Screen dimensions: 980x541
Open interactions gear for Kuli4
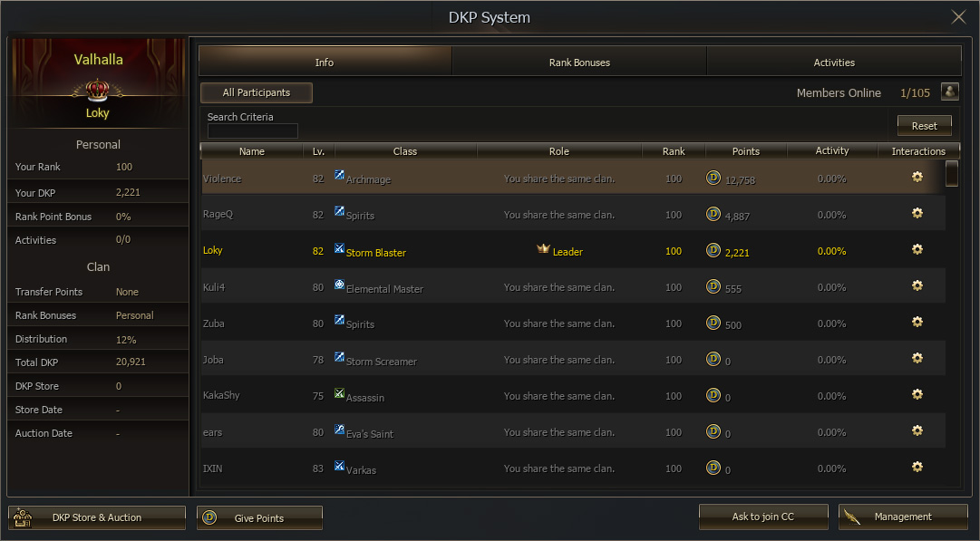click(917, 285)
